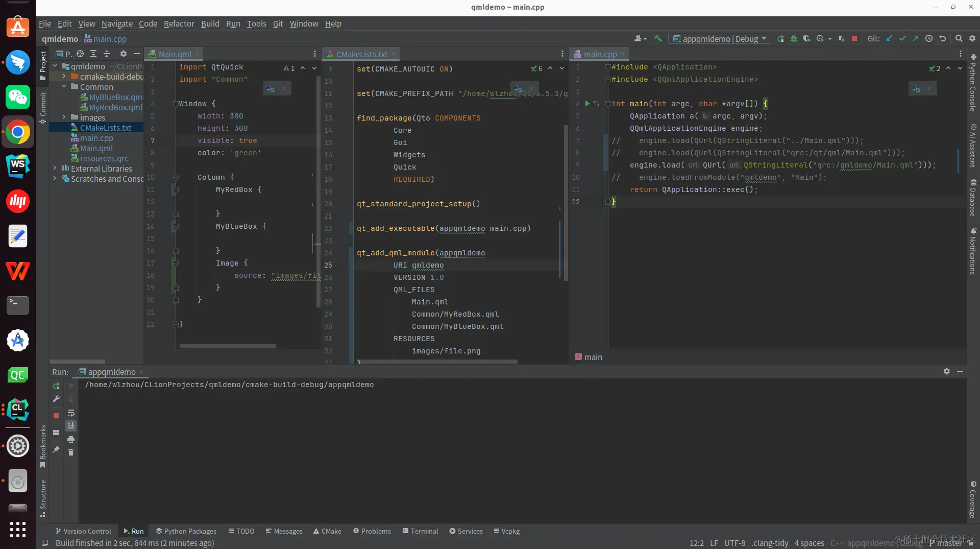Toggle scroll to end in Run console
The image size is (980, 549).
pos(71,426)
